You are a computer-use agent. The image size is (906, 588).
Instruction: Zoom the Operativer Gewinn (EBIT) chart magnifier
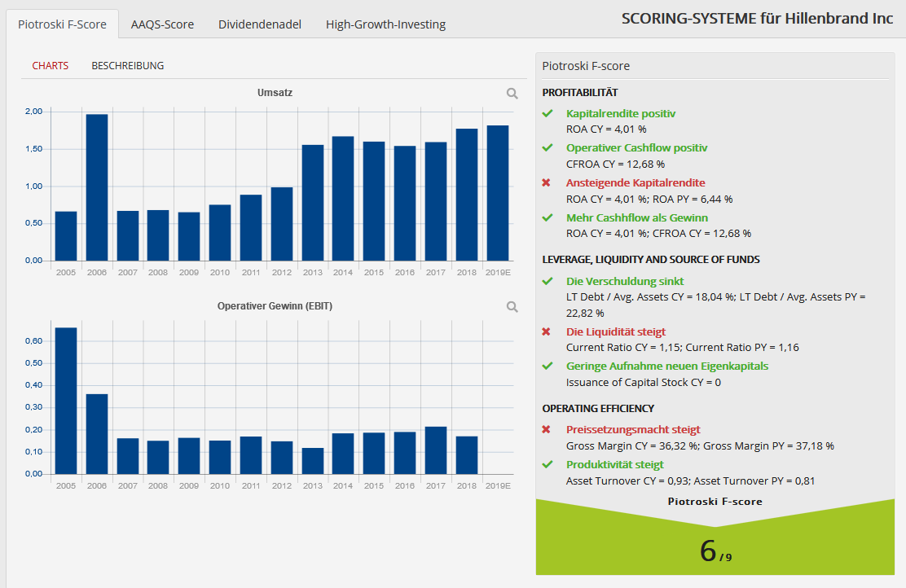click(x=512, y=307)
